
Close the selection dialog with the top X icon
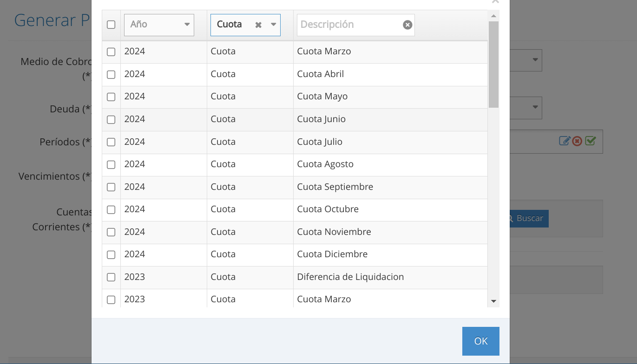(495, 2)
